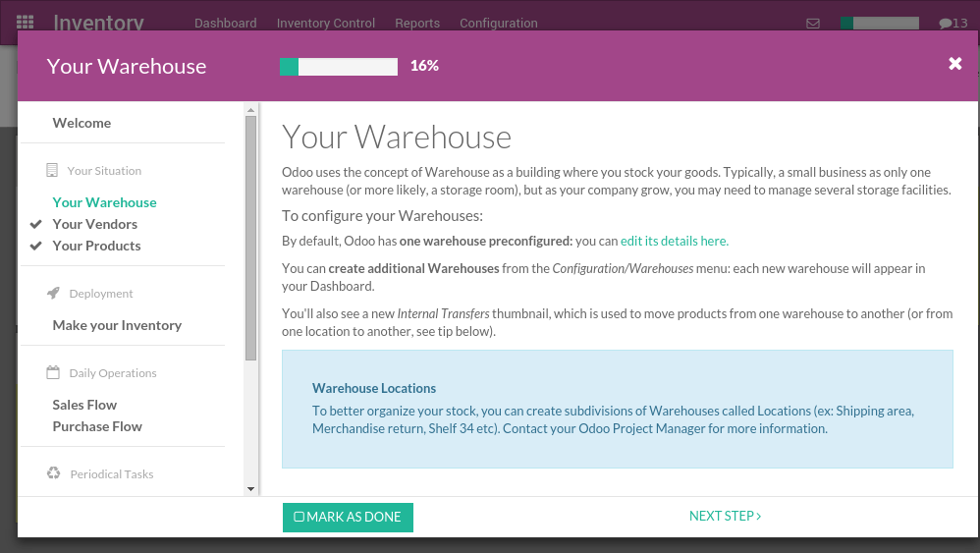Open the Make your Inventory step
980x553 pixels.
(x=117, y=325)
